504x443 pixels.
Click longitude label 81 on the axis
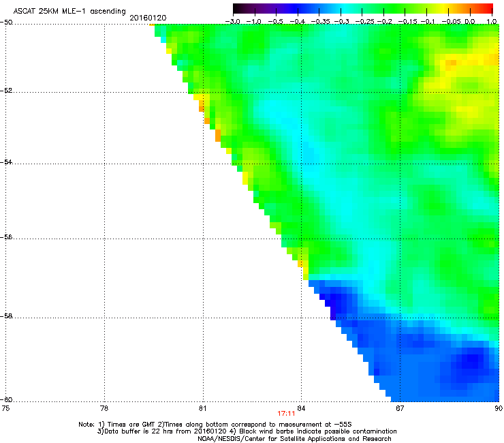tap(202, 408)
